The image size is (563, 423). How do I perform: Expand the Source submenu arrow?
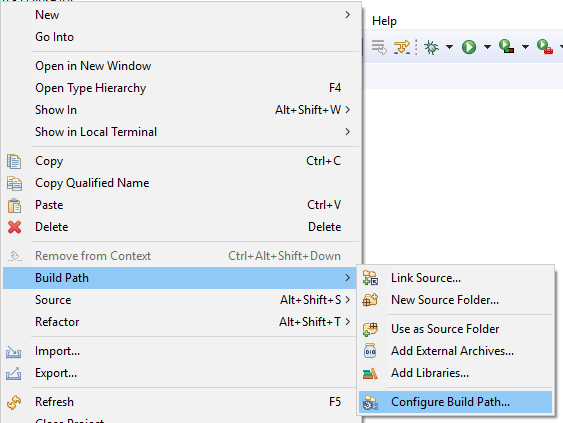348,299
